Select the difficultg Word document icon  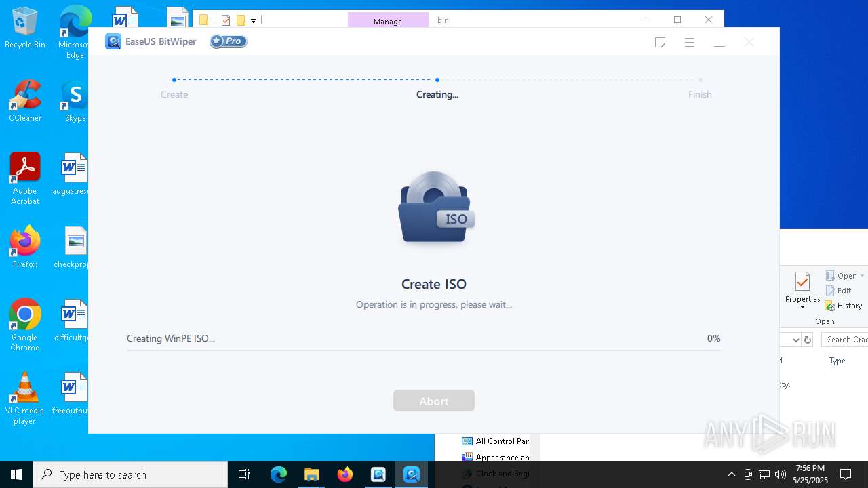[73, 321]
